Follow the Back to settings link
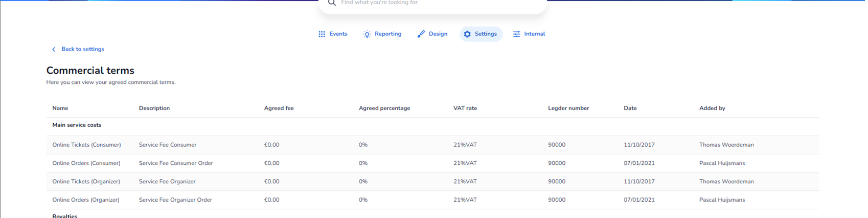 coord(82,49)
